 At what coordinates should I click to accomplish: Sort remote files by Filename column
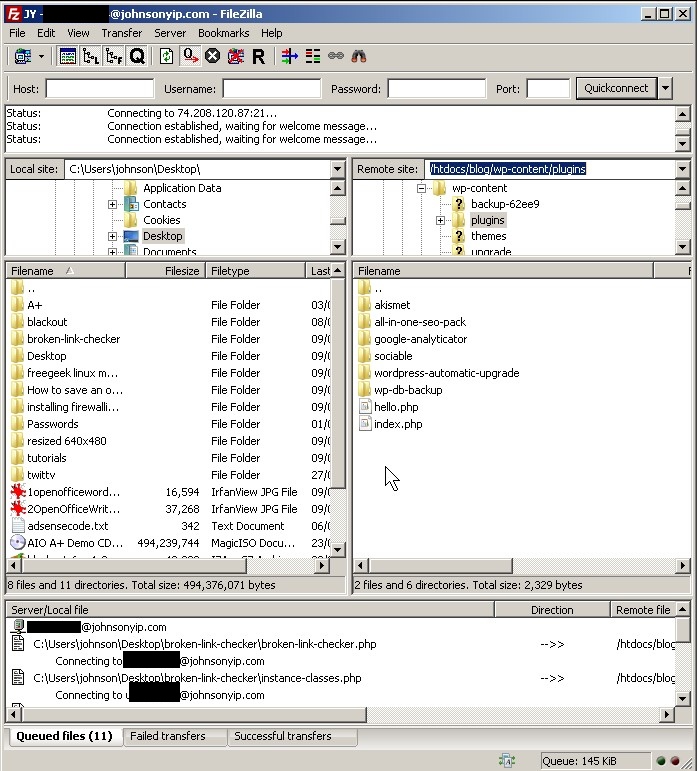coord(503,271)
